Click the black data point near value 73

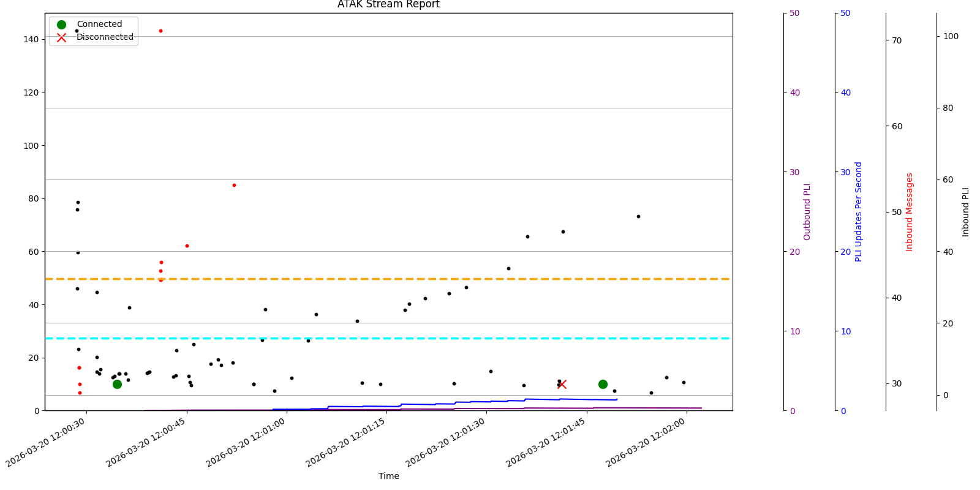click(x=638, y=216)
